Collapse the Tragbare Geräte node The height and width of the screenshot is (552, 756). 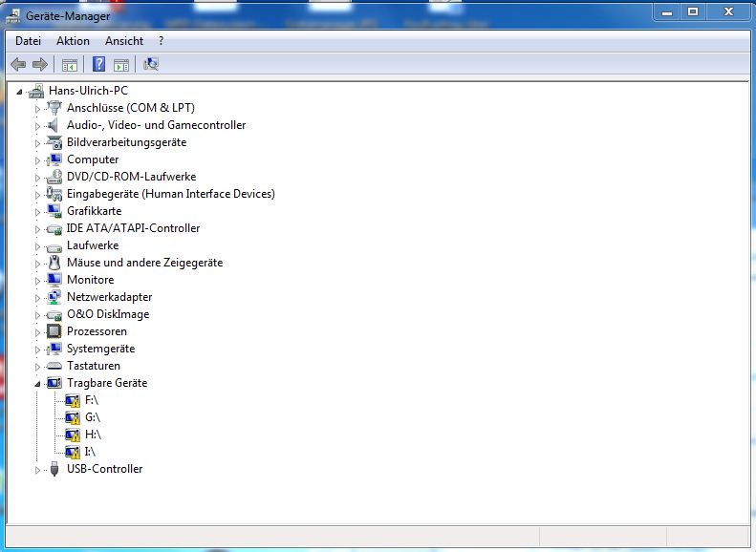(37, 384)
